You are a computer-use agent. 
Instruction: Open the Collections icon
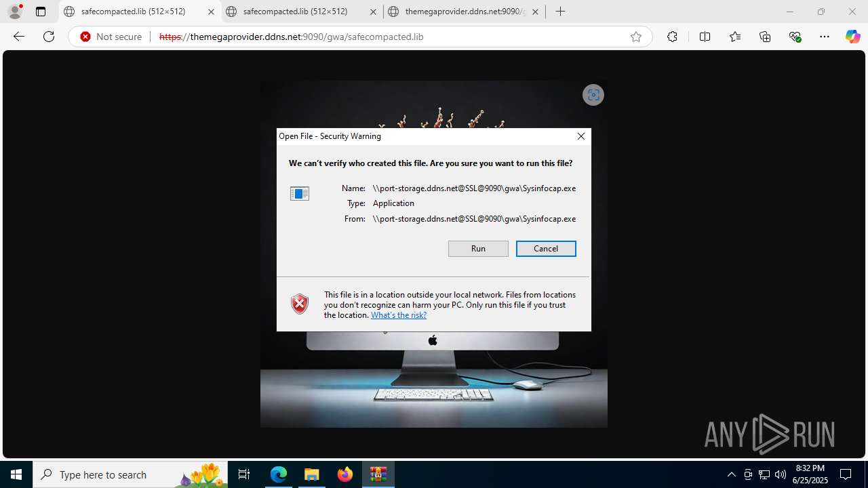click(x=765, y=37)
